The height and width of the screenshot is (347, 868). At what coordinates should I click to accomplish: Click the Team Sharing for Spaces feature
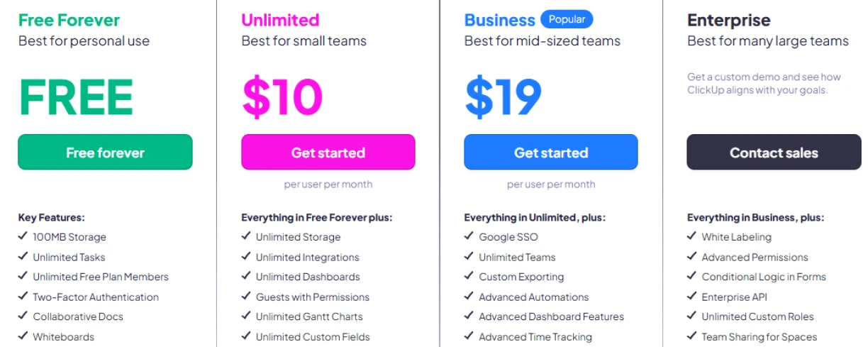[x=759, y=337]
